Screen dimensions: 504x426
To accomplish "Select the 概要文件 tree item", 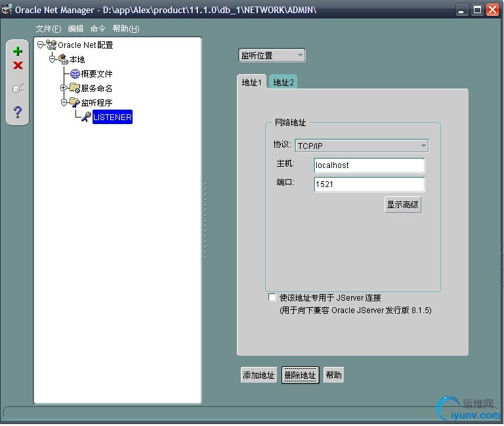I will 96,74.
